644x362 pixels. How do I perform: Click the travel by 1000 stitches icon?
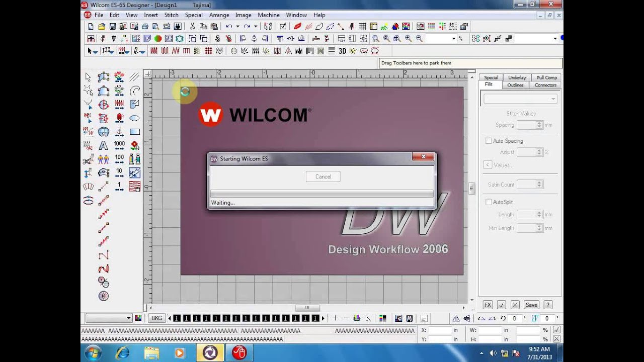[119, 145]
